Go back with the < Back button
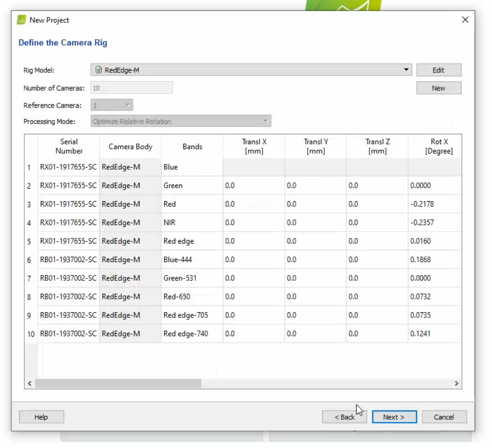492x448 pixels. pos(344,417)
